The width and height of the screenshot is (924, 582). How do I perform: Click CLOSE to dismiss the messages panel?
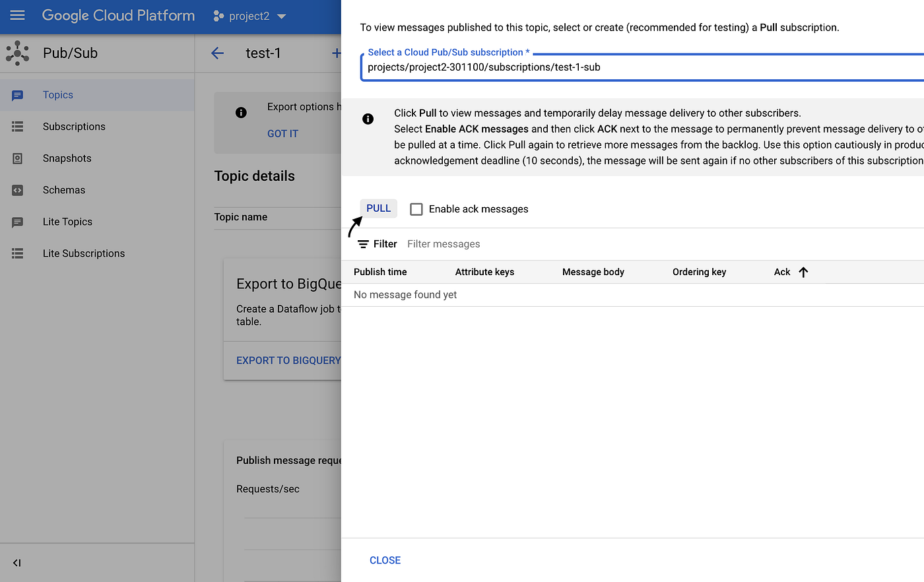tap(385, 560)
